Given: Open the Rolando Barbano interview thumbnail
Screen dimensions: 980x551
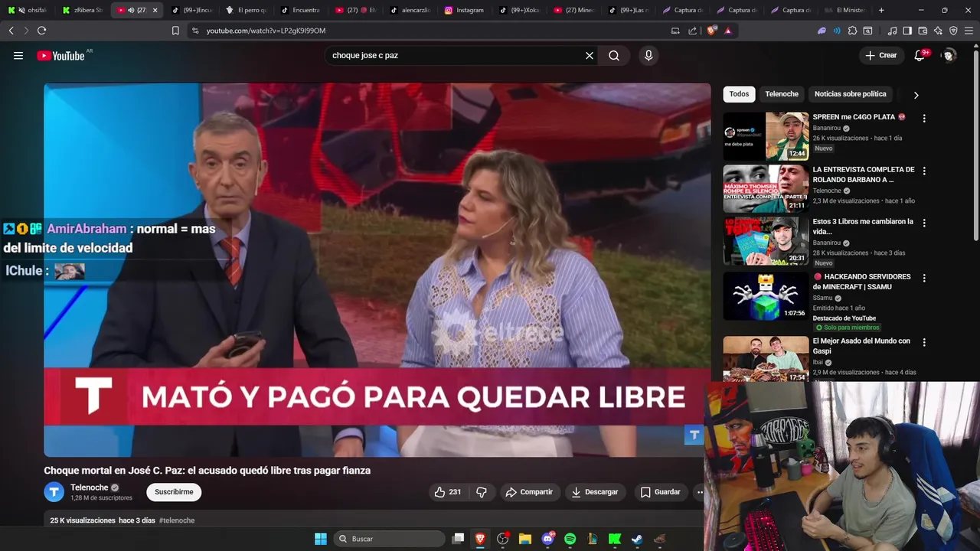Looking at the screenshot, I should click(766, 188).
